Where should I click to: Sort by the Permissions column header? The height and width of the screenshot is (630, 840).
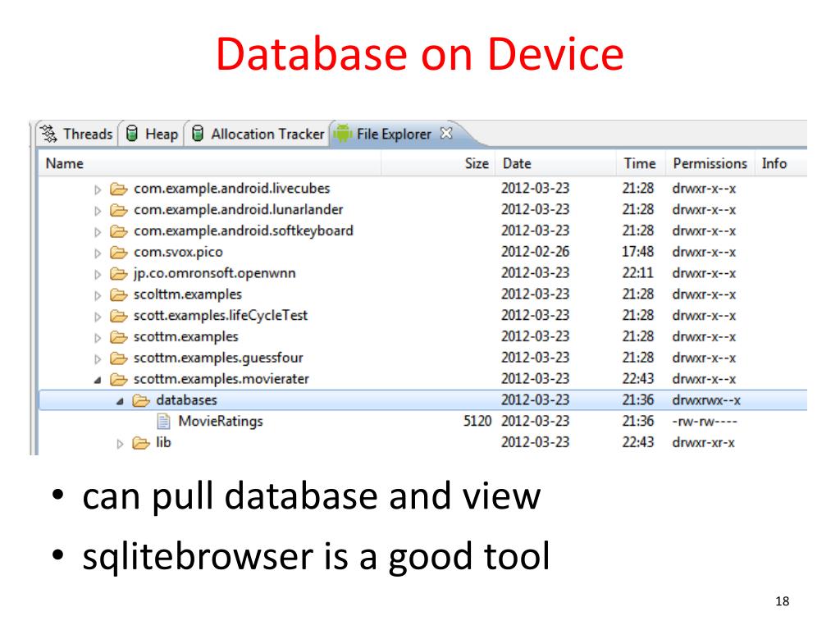(x=710, y=163)
